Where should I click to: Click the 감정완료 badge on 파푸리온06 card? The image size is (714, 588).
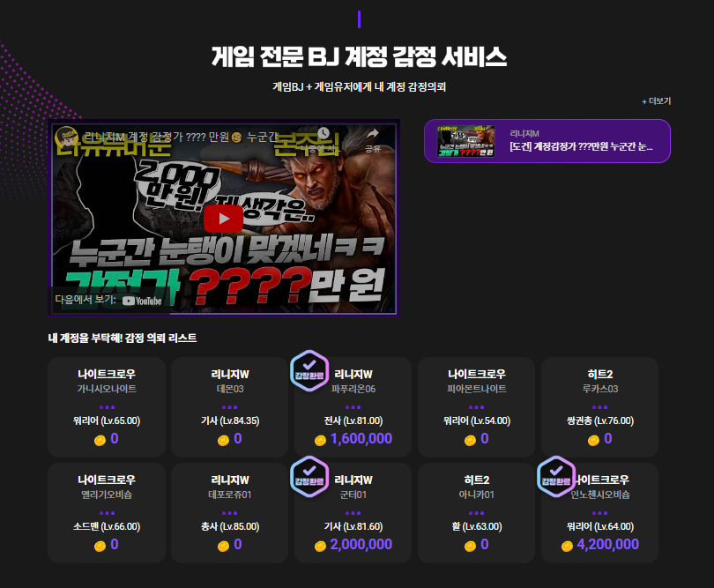(x=309, y=371)
